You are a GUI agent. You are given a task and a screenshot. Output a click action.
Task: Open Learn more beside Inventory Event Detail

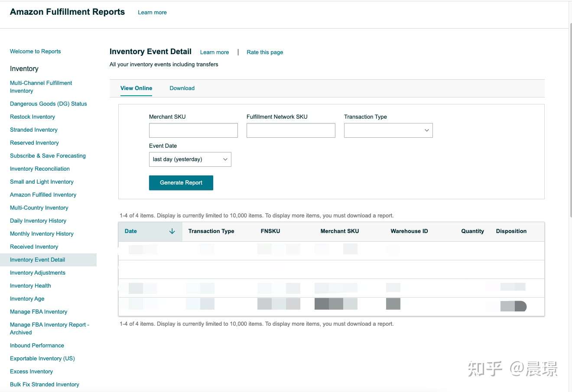tap(214, 52)
